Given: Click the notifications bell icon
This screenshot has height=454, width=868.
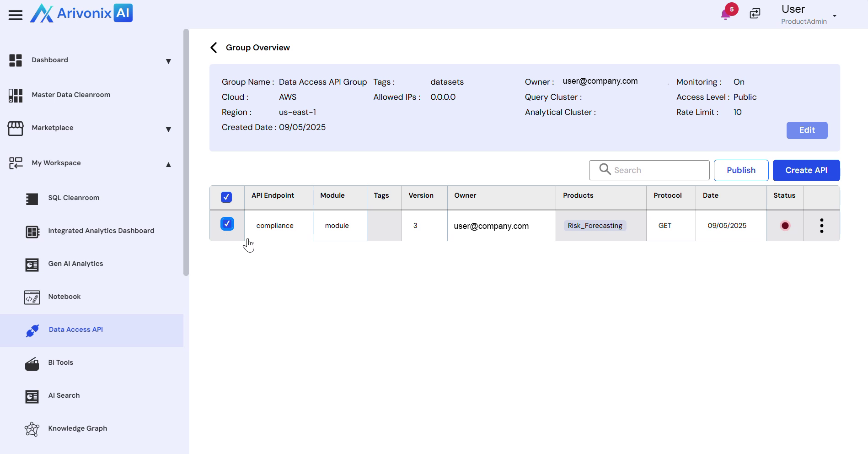Looking at the screenshot, I should [725, 15].
